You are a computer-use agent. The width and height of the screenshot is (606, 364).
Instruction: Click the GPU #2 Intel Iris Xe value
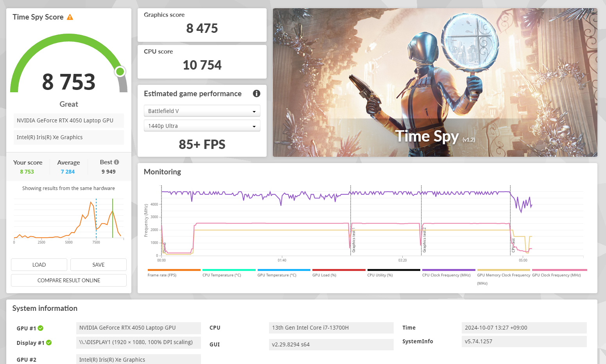coord(138,360)
